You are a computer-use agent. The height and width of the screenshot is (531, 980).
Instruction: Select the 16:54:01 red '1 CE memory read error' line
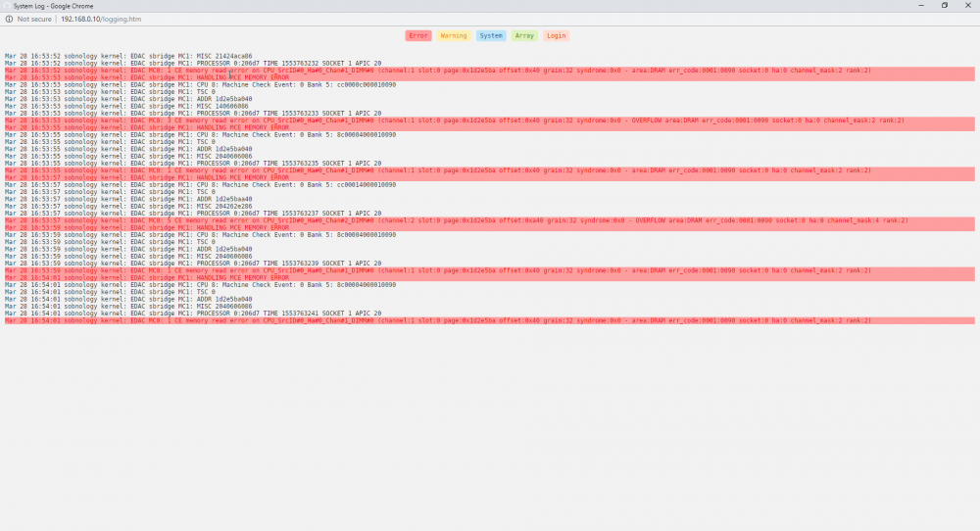489,320
